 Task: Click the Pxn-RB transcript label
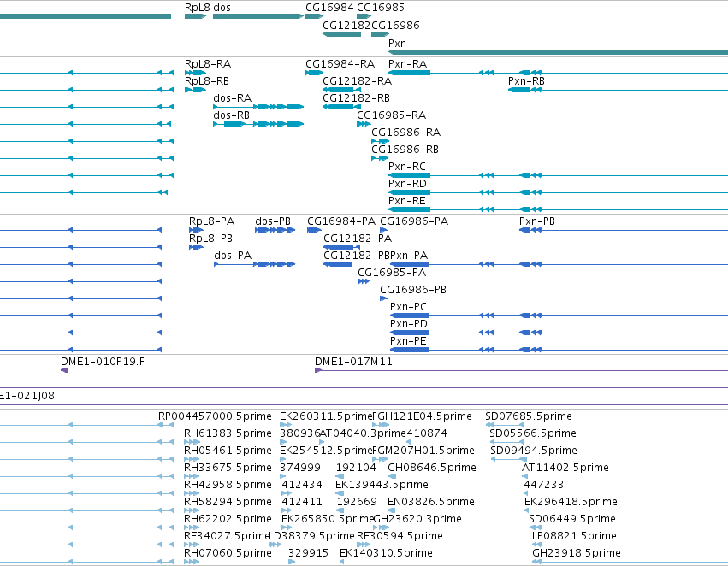[x=526, y=81]
